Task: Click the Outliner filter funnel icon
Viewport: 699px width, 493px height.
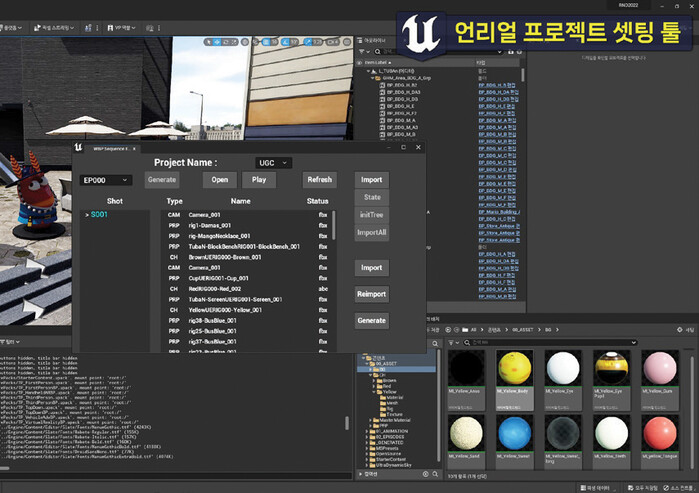Action: pos(362,52)
